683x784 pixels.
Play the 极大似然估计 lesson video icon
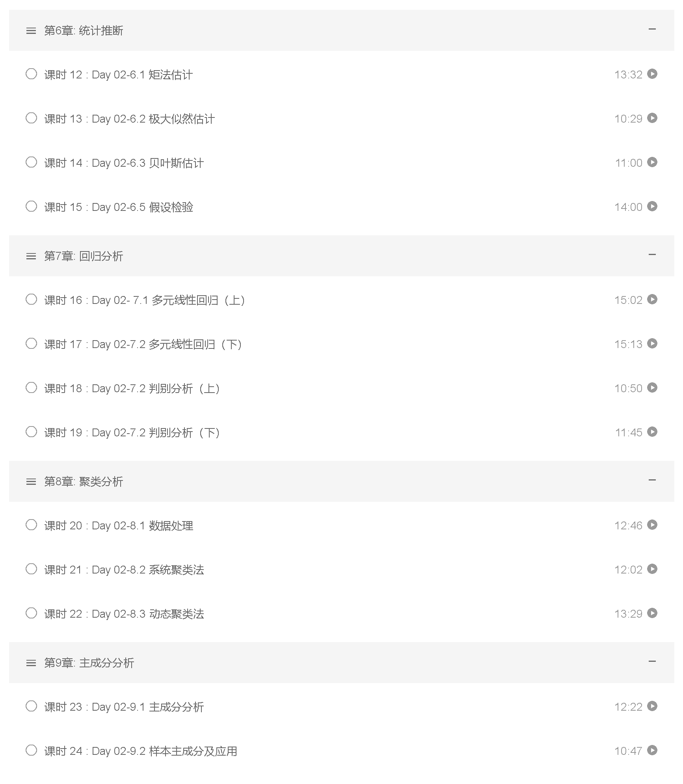652,118
